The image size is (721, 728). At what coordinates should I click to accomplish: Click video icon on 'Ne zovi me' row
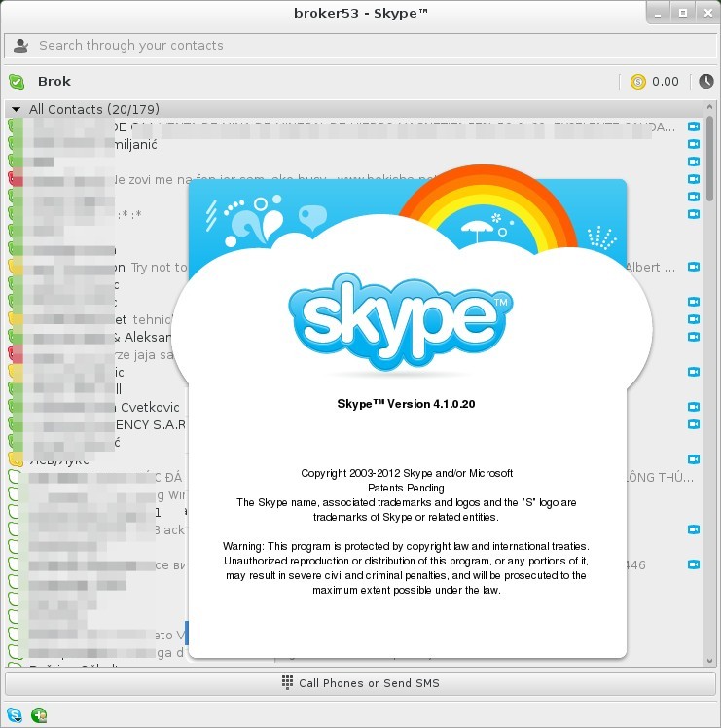[x=694, y=179]
